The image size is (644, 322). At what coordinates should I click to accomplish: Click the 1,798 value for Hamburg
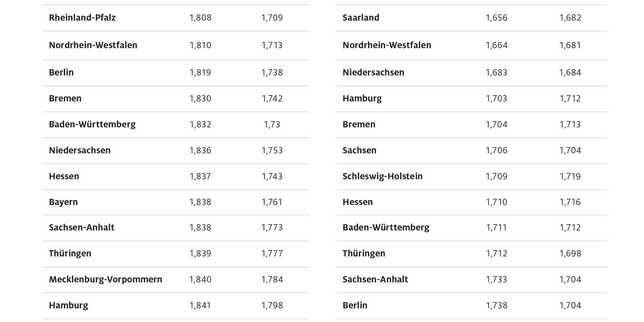[272, 305]
